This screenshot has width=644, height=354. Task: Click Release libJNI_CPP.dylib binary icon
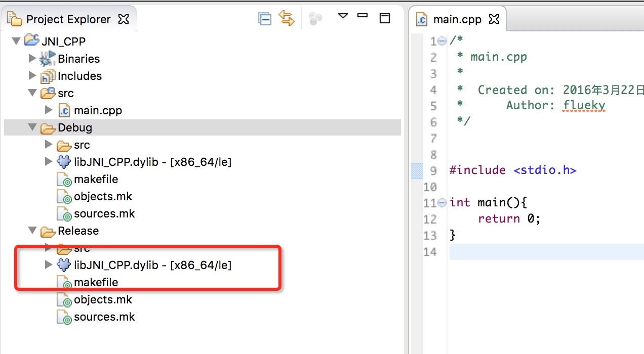[64, 264]
